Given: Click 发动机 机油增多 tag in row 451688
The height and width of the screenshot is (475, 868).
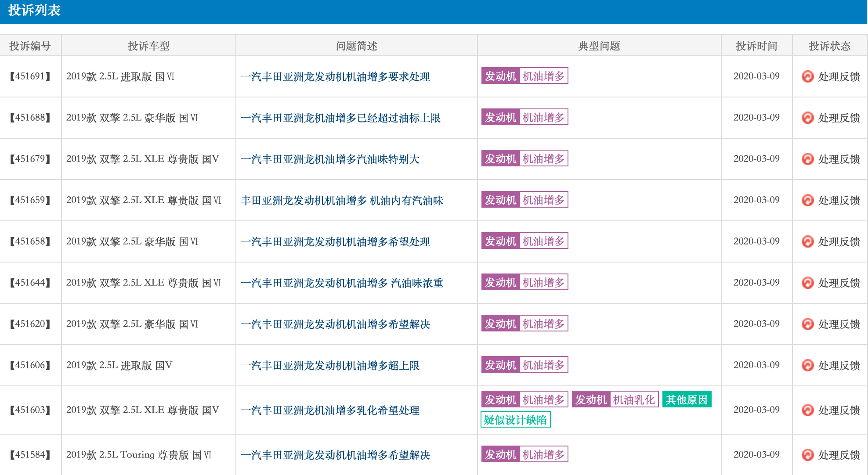Looking at the screenshot, I should [x=524, y=117].
